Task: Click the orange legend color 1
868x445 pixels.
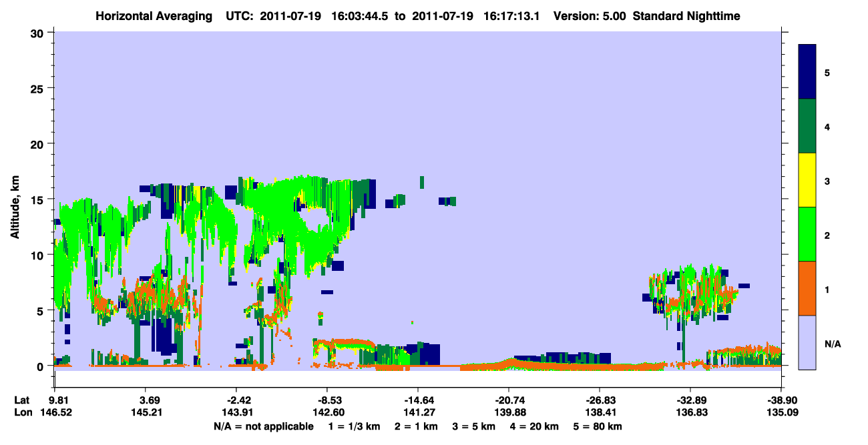Action: tap(807, 288)
